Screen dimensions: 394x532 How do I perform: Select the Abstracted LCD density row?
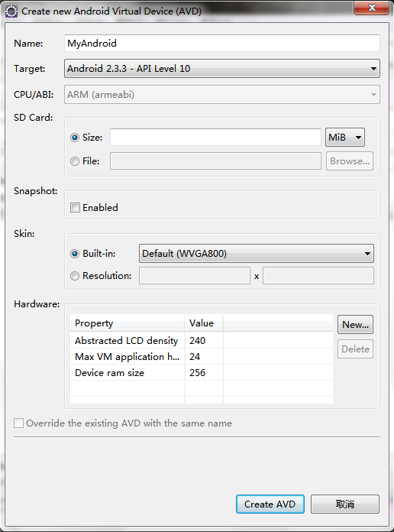point(202,340)
